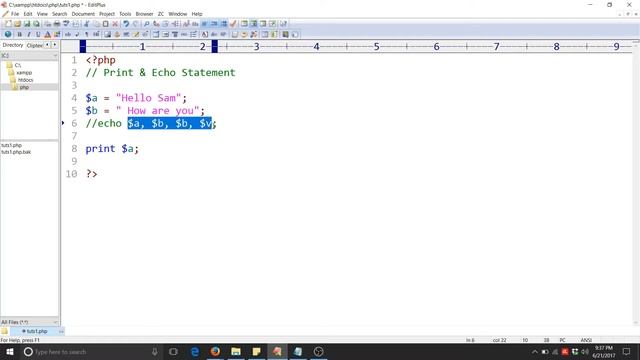
Task: Click the right tab scroll arrow near Cliptext
Action: pos(55,45)
